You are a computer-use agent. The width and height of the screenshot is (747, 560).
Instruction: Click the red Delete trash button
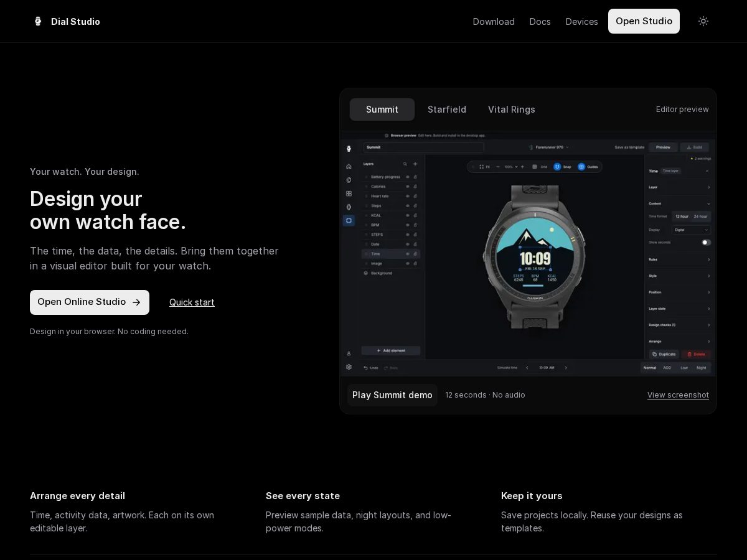[696, 354]
